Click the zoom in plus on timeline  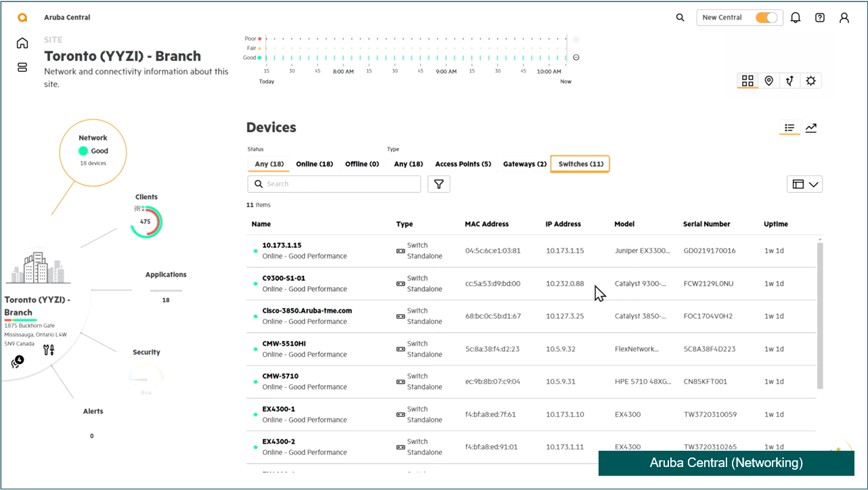576,39
